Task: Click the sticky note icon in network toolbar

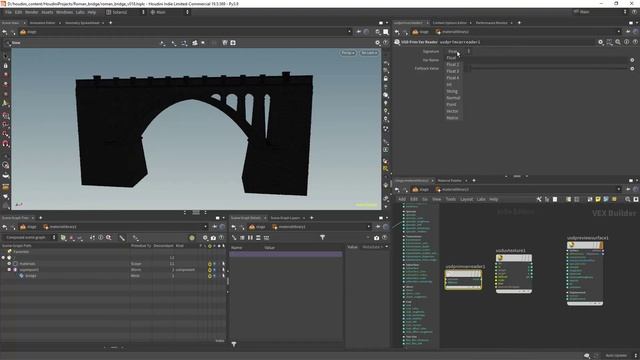Action: (x=598, y=199)
